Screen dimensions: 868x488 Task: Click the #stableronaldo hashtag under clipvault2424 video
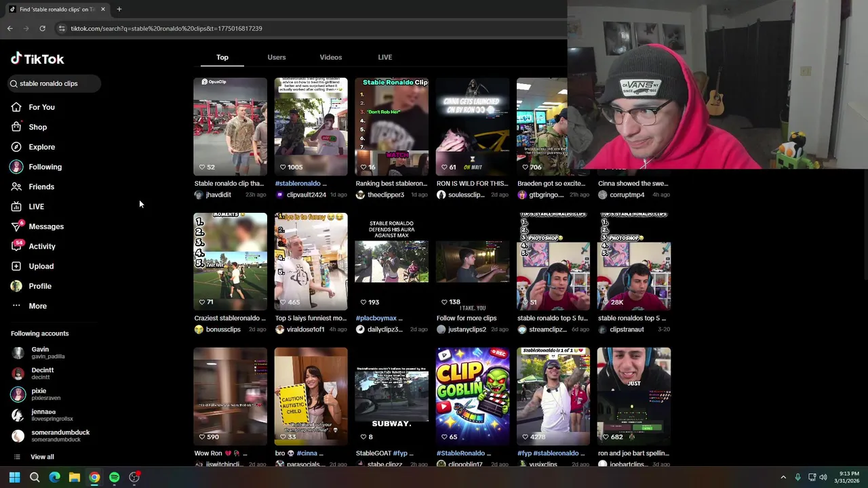pyautogui.click(x=298, y=183)
